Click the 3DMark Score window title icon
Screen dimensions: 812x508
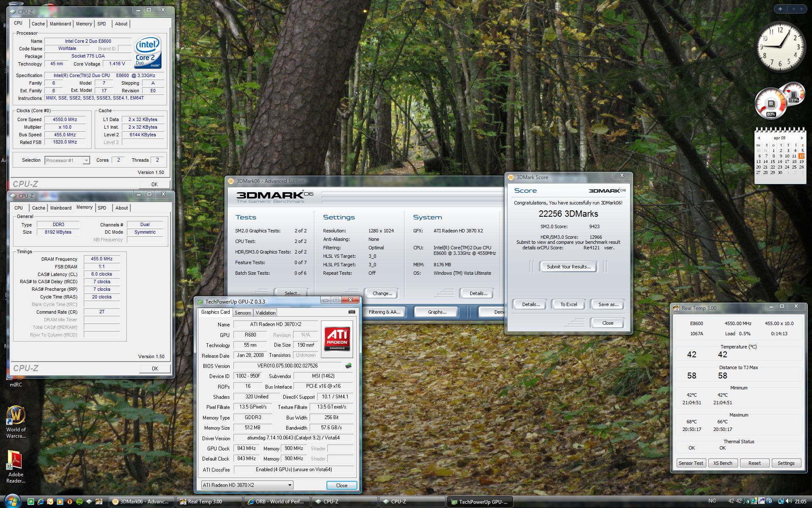click(x=511, y=177)
